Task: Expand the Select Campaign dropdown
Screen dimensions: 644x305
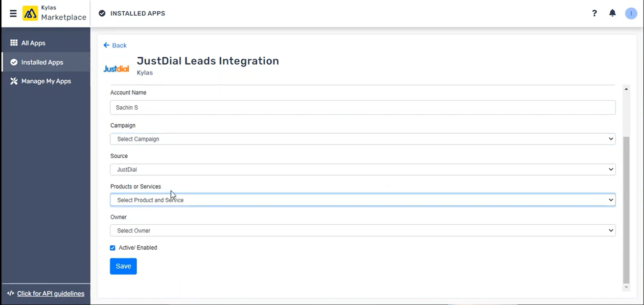Action: coord(363,139)
